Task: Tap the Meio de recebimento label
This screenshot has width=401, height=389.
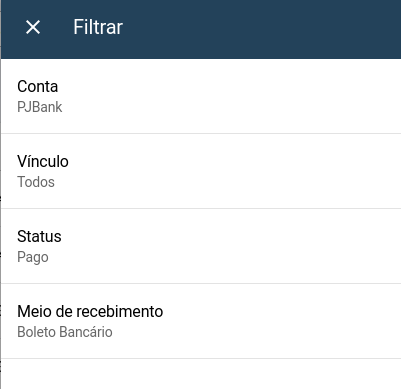Action: pos(90,311)
